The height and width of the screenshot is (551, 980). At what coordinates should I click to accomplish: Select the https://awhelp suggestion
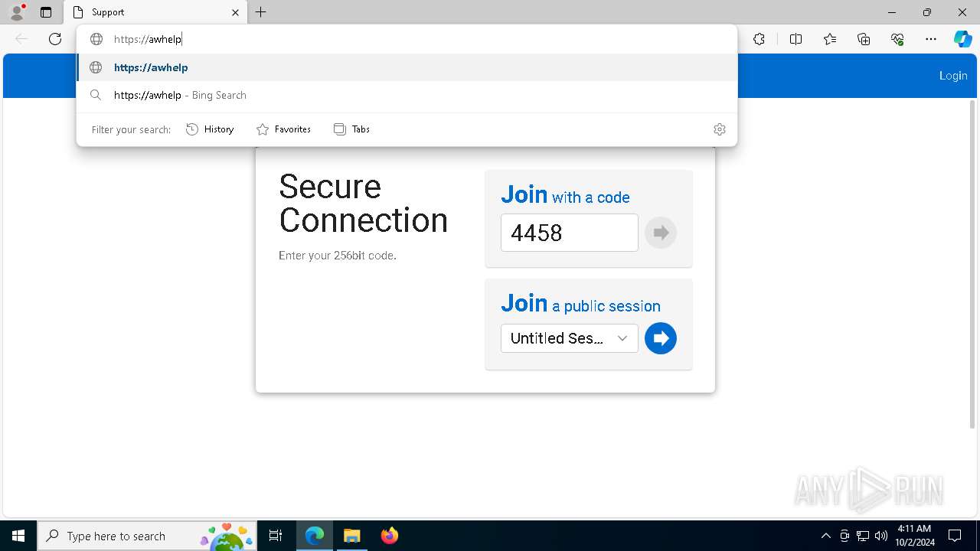407,67
